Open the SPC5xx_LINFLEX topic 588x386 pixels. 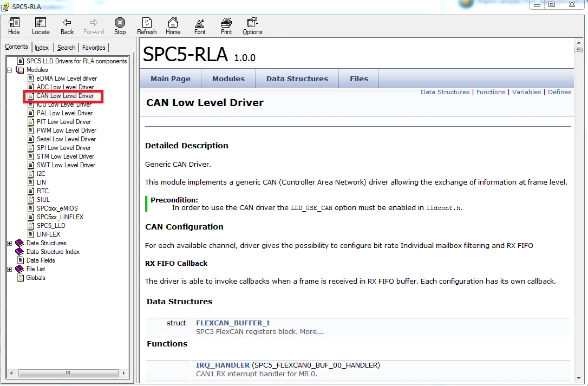pyautogui.click(x=60, y=217)
